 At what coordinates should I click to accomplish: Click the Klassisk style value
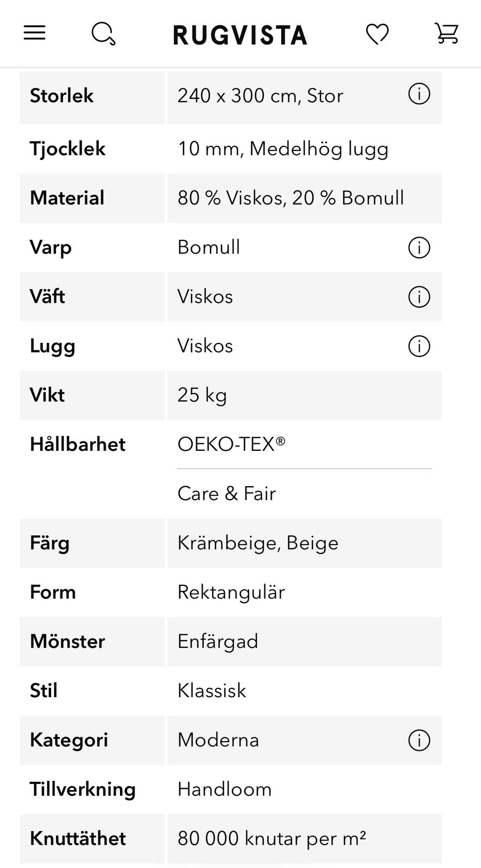coord(212,691)
